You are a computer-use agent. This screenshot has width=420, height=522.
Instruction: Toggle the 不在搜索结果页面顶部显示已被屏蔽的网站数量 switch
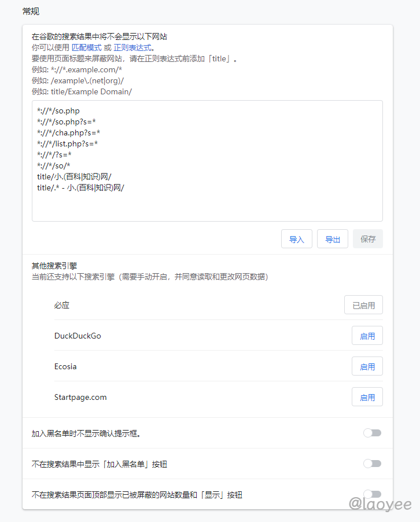(x=372, y=494)
